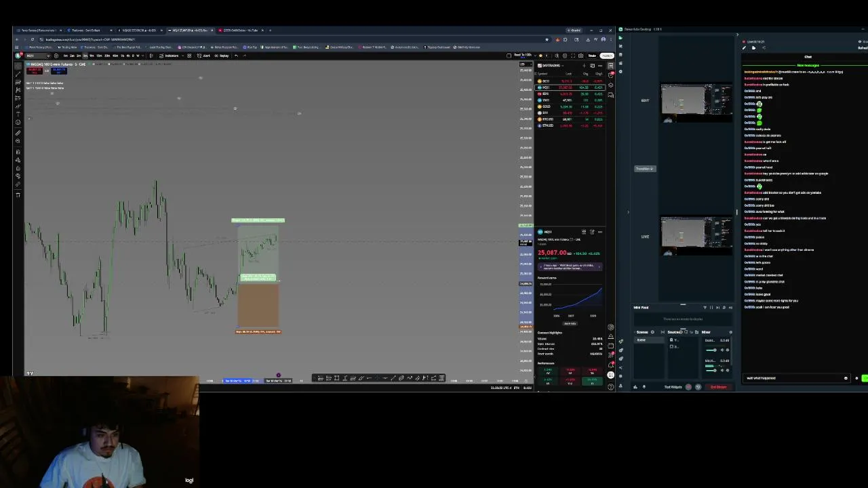Select the 15m timeframe
The image size is (868, 488).
coord(99,56)
